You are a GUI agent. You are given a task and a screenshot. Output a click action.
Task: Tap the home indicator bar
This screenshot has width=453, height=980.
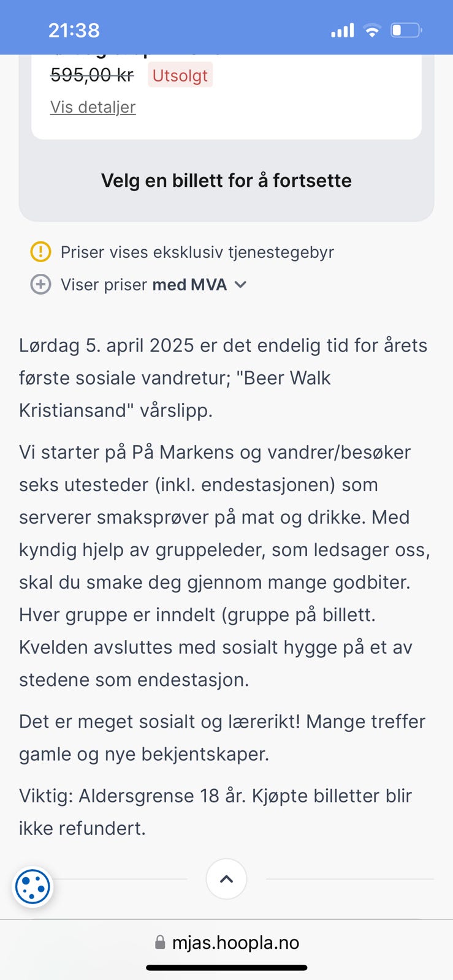pyautogui.click(x=226, y=968)
